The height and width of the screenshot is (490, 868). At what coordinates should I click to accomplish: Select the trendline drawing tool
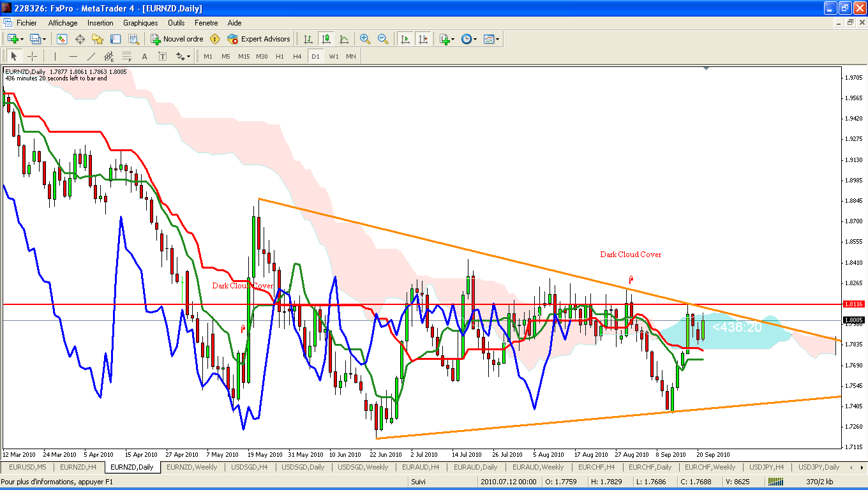91,56
